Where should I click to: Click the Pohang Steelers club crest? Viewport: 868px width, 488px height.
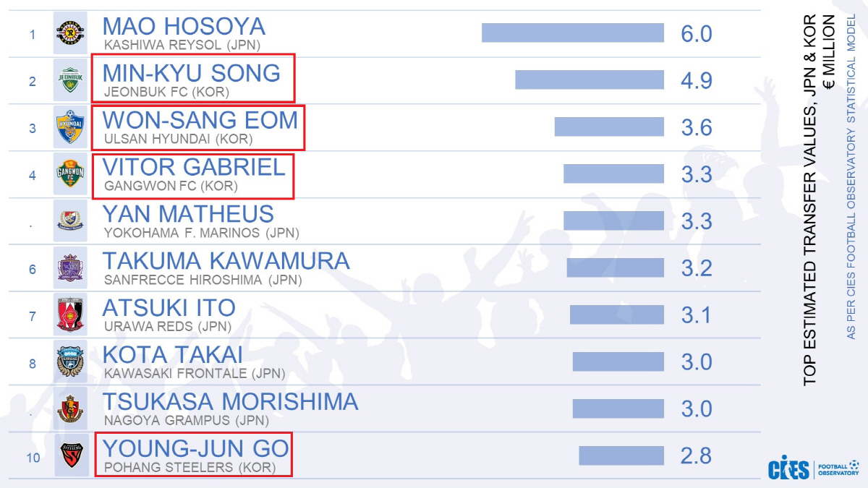(x=70, y=455)
